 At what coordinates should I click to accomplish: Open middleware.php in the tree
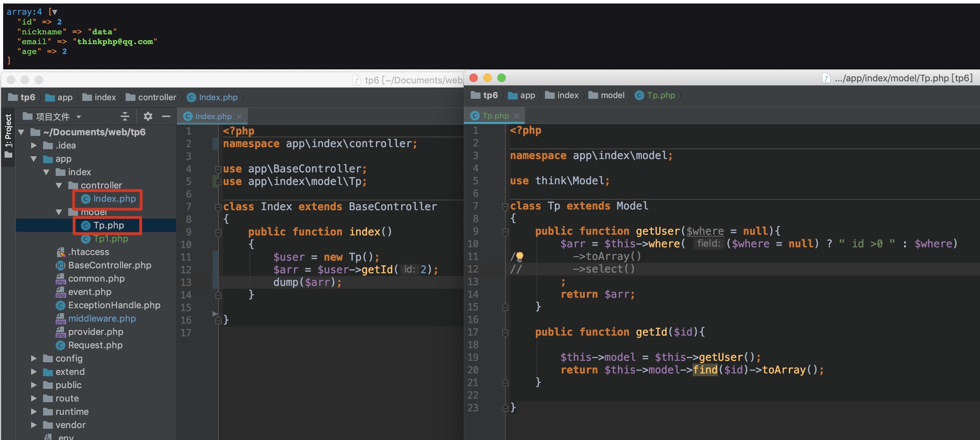(96, 318)
